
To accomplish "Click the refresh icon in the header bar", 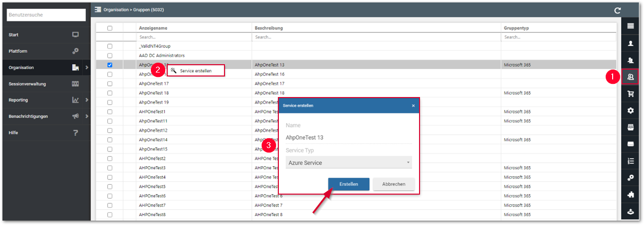I will (618, 10).
